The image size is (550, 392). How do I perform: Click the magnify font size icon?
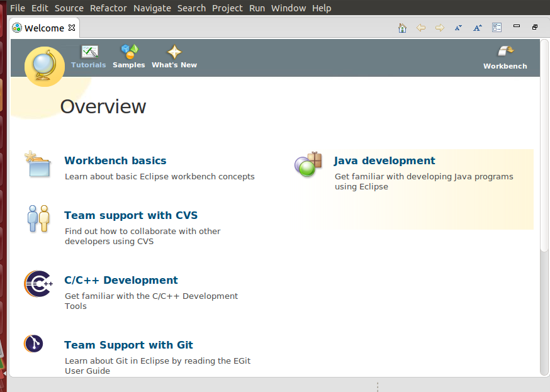click(x=478, y=28)
